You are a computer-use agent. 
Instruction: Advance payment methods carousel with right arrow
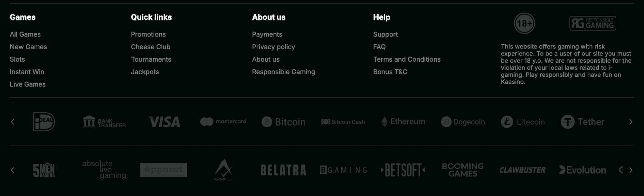631,122
